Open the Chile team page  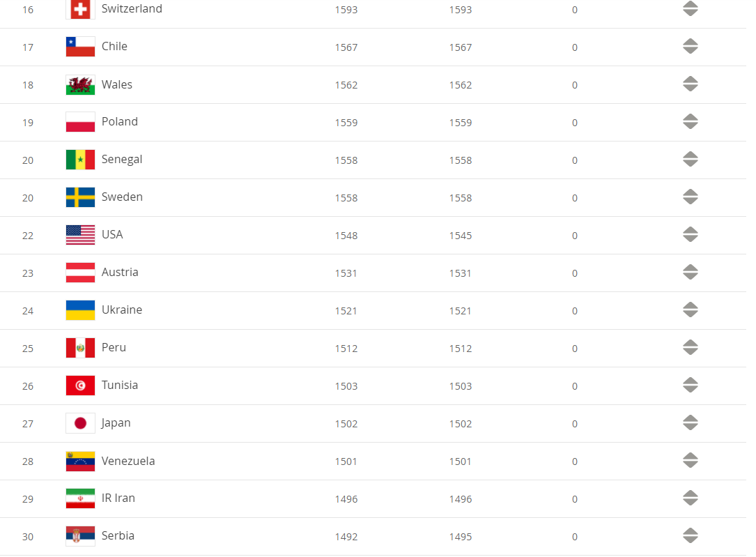coord(114,46)
